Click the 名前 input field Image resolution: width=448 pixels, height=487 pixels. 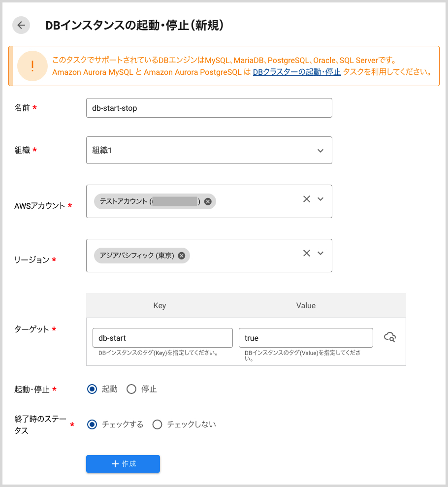pos(209,108)
